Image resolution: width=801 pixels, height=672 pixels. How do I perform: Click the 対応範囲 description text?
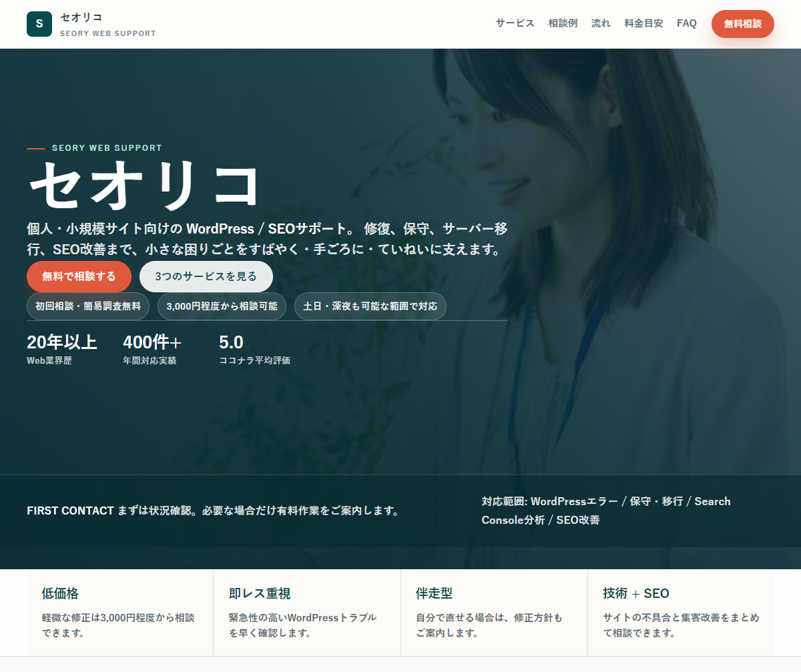click(x=606, y=511)
